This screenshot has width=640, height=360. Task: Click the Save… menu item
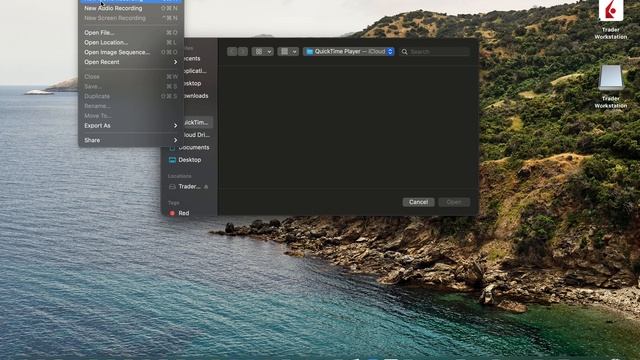(131, 87)
